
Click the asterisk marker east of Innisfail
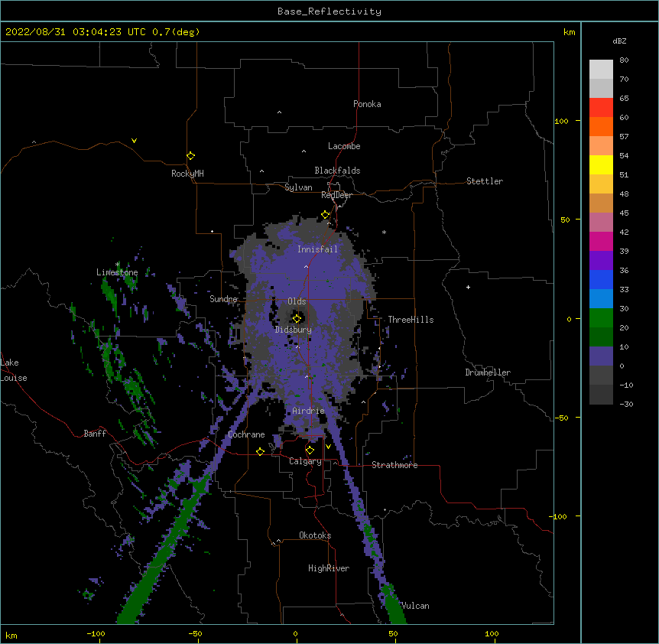384,232
